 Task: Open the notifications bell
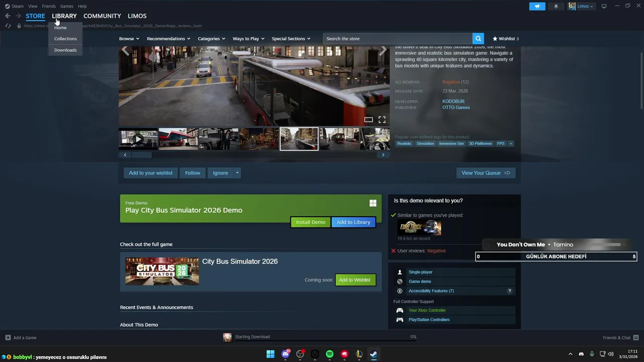point(556,6)
